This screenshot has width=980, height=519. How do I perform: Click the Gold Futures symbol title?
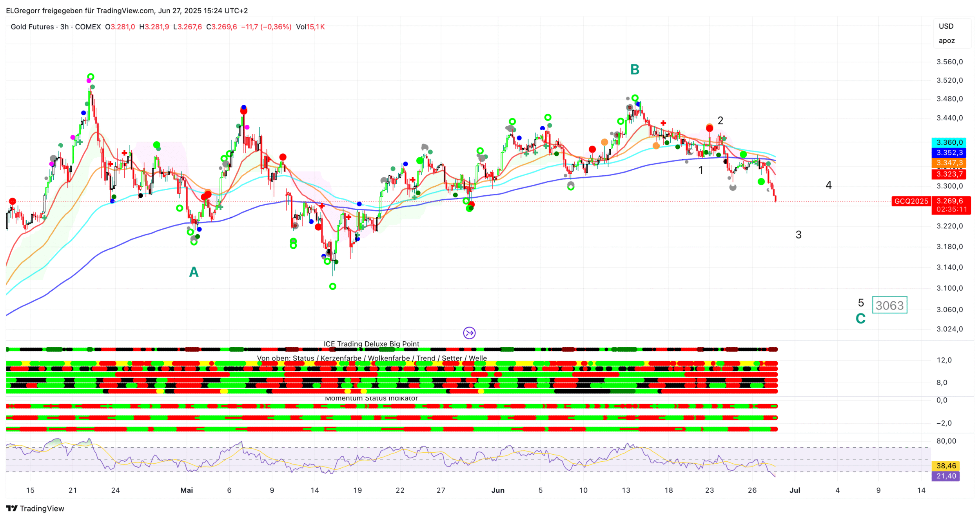click(32, 27)
